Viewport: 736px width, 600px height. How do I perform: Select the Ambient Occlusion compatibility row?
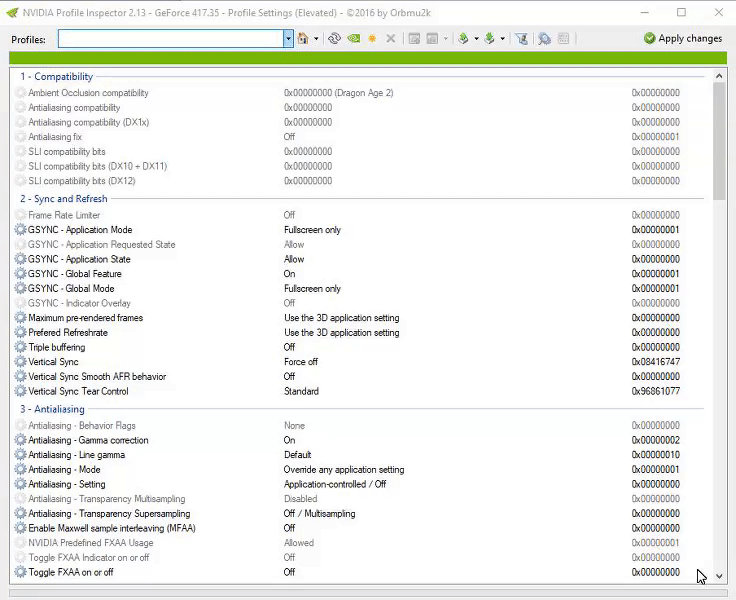[359, 93]
